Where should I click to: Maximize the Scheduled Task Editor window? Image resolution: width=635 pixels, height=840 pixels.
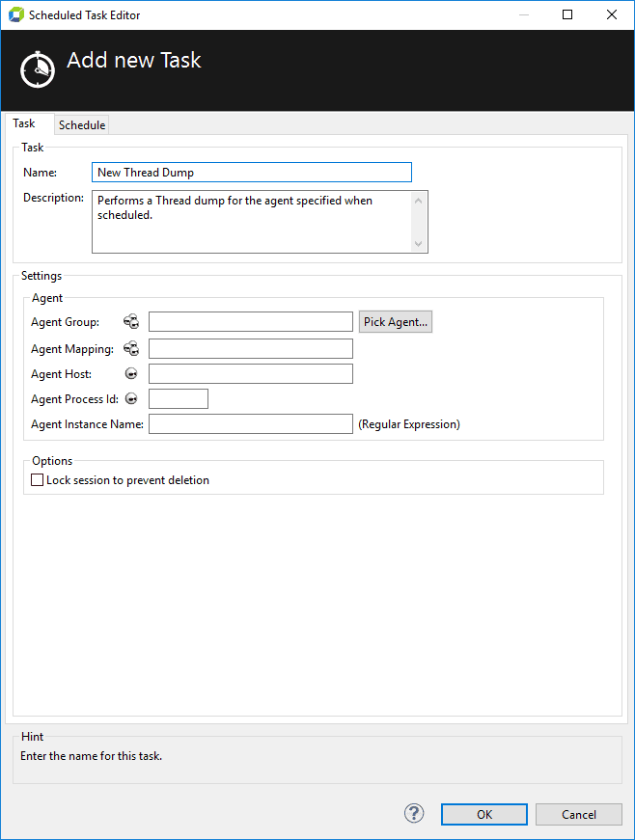tap(567, 14)
